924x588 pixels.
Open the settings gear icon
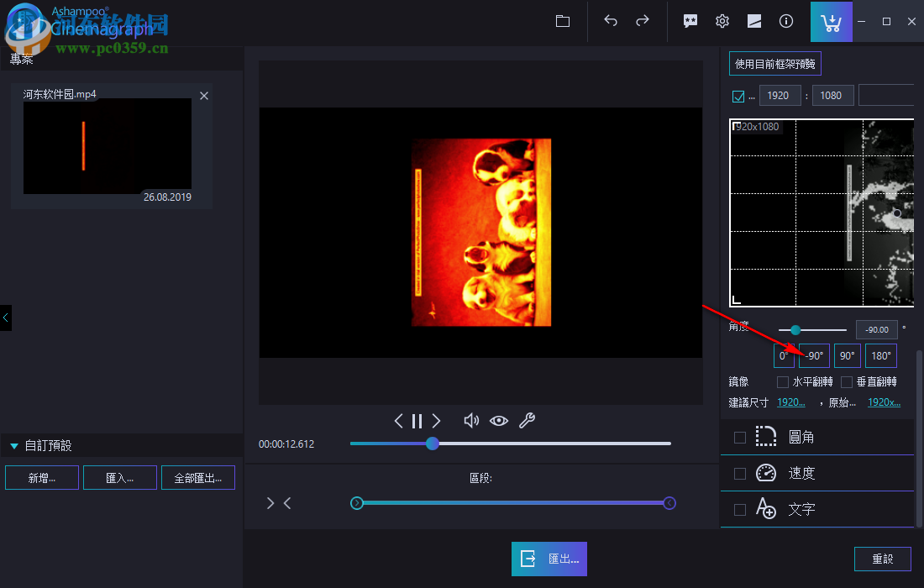pos(722,21)
